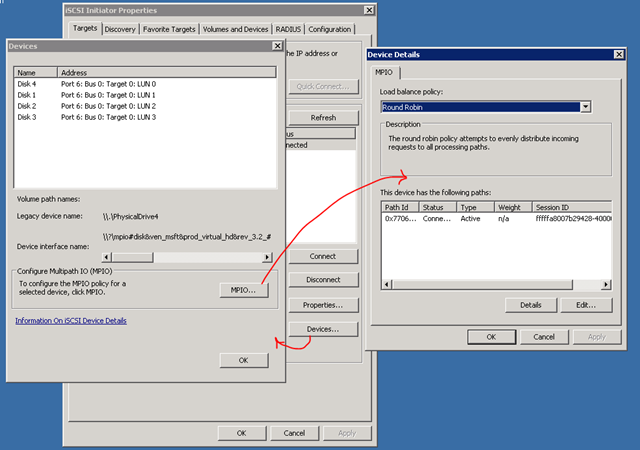Select Disk 3 in the Devices list

27,117
